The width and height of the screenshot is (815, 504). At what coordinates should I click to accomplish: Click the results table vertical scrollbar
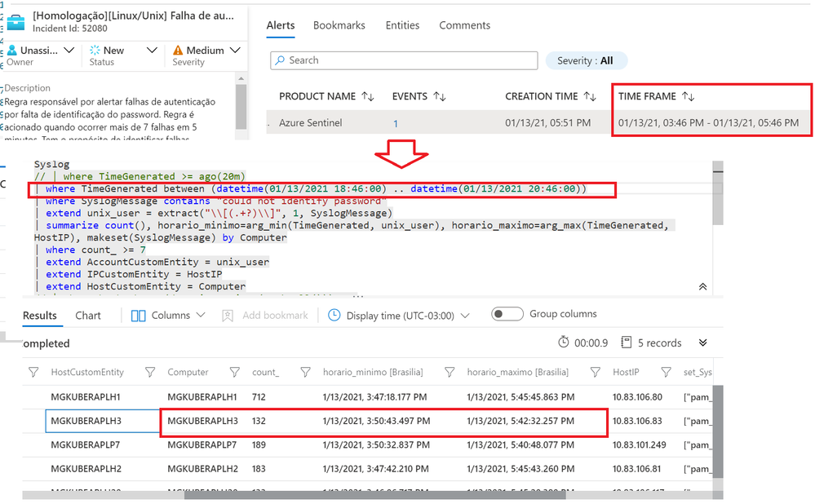click(718, 431)
